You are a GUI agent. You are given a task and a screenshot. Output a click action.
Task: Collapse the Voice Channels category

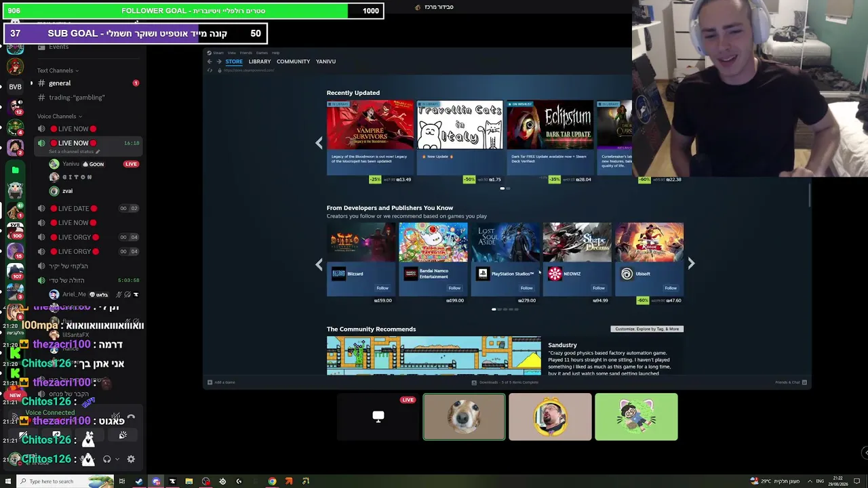(60, 117)
